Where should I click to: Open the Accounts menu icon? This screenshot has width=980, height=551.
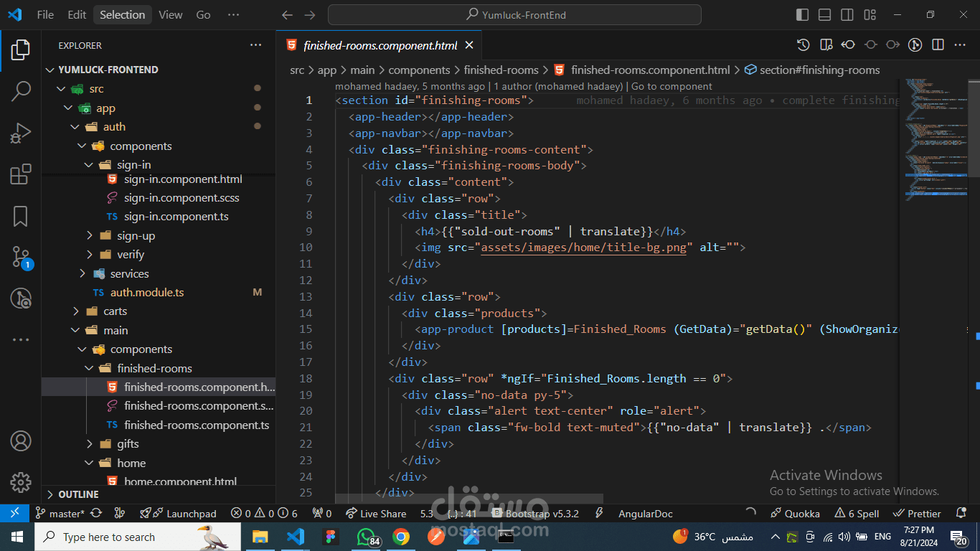pyautogui.click(x=21, y=441)
